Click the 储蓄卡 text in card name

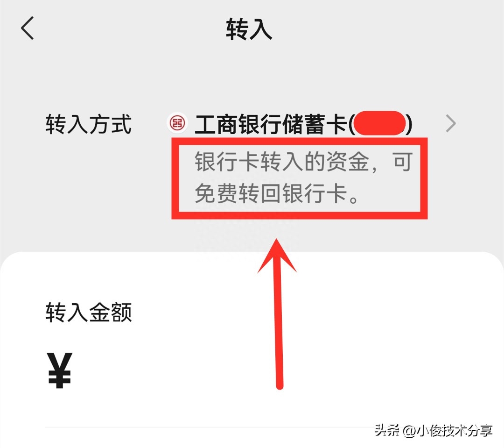point(315,124)
